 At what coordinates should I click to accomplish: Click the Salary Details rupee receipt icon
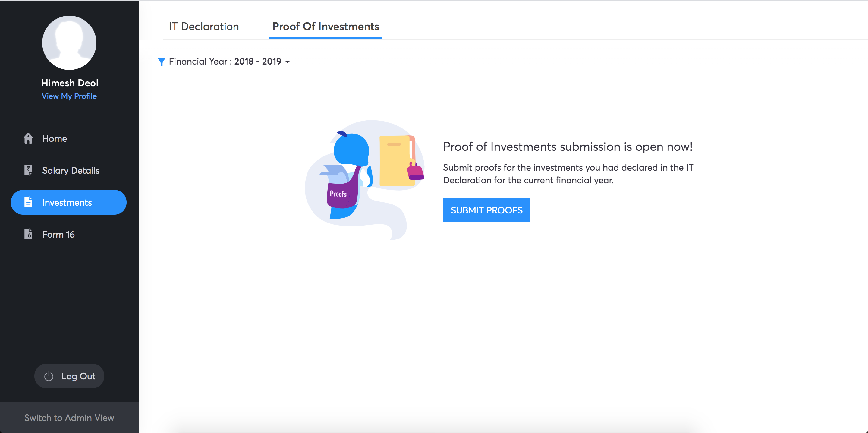pyautogui.click(x=28, y=170)
